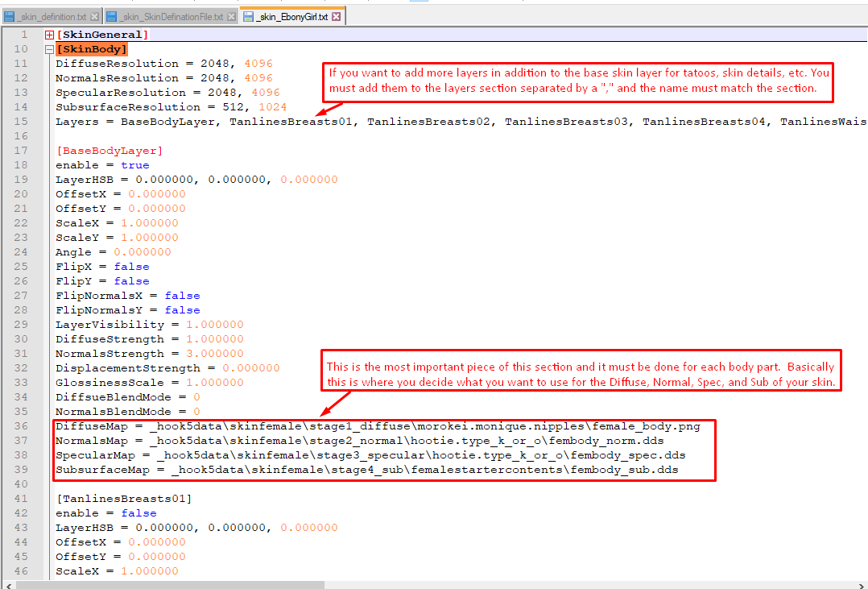Click the line 'FlipY = false'
Viewport: 868px width, 589px height.
point(102,281)
